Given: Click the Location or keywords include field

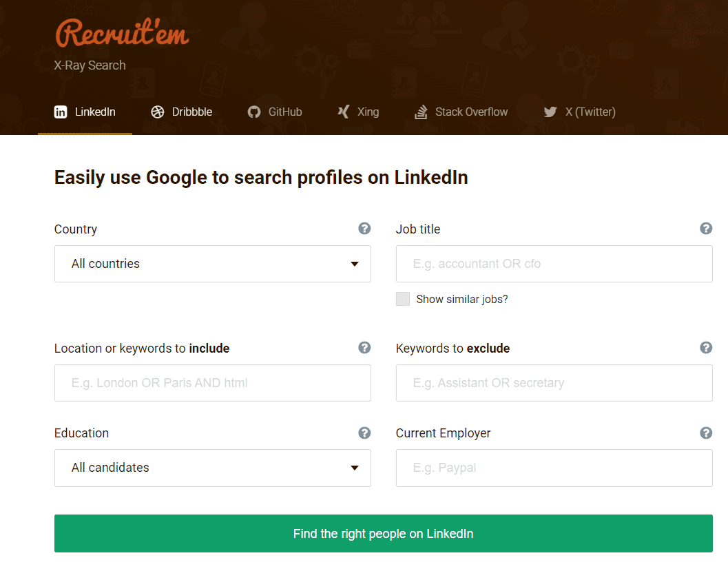Looking at the screenshot, I should pyautogui.click(x=212, y=383).
